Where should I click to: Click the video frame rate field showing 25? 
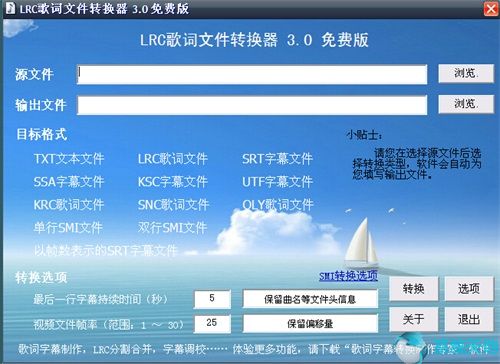pos(212,323)
